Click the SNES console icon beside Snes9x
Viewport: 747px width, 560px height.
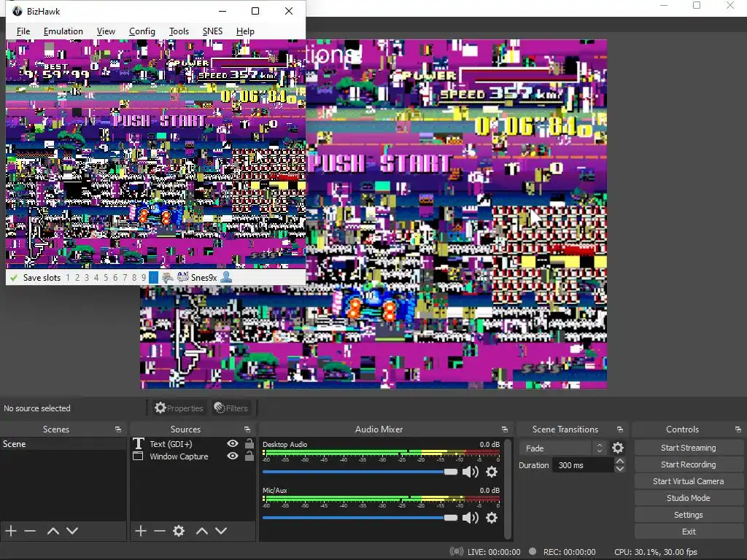(x=183, y=277)
